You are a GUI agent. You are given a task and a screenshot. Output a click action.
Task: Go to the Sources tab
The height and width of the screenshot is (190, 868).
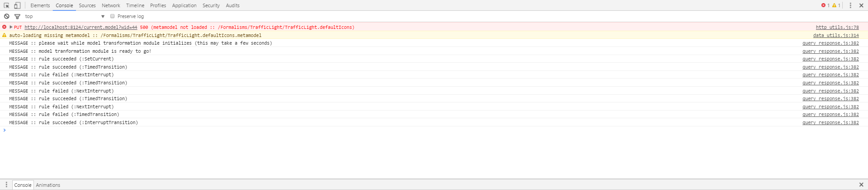87,5
